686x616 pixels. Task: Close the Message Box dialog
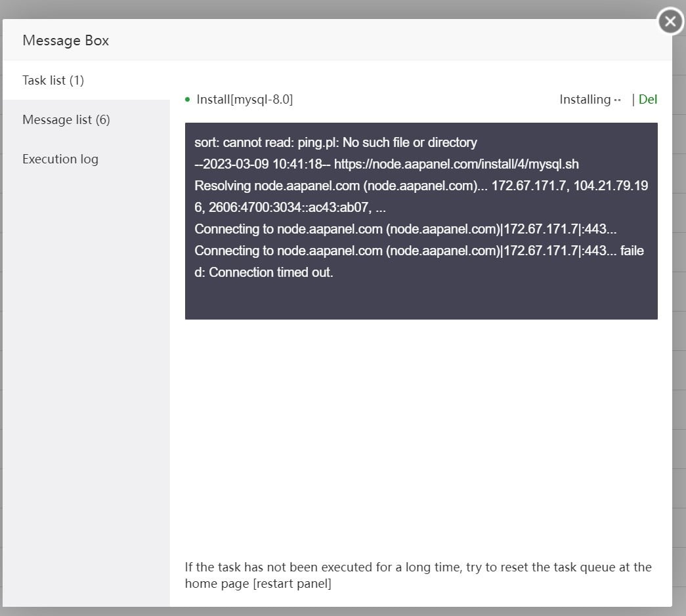(670, 22)
